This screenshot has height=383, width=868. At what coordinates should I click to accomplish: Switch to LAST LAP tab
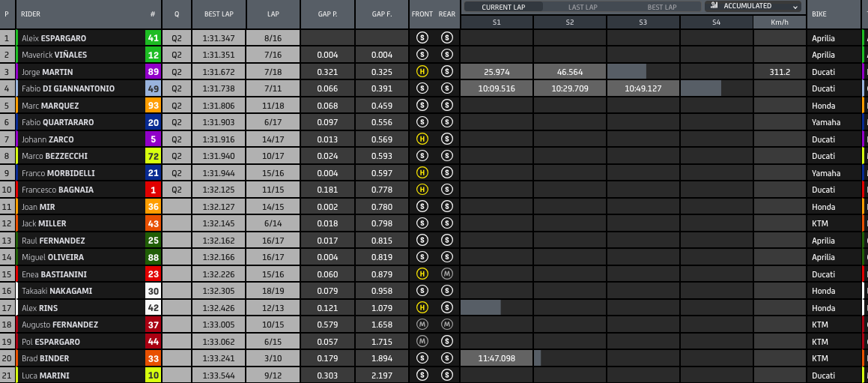tap(583, 7)
